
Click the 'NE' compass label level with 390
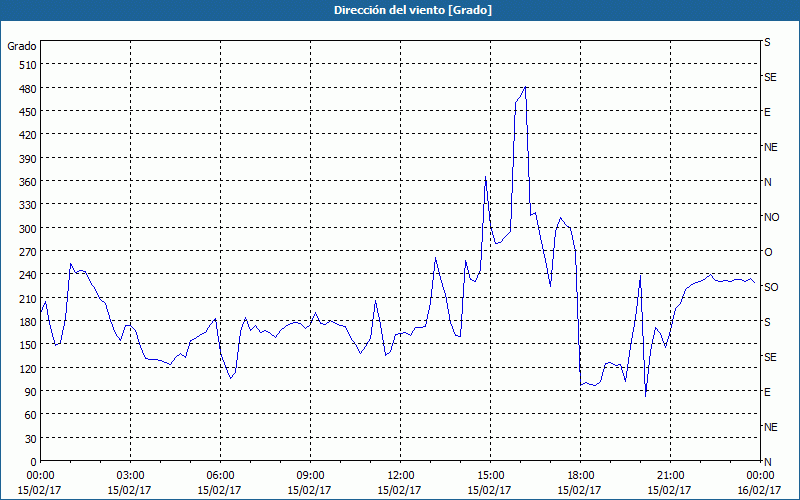click(770, 147)
